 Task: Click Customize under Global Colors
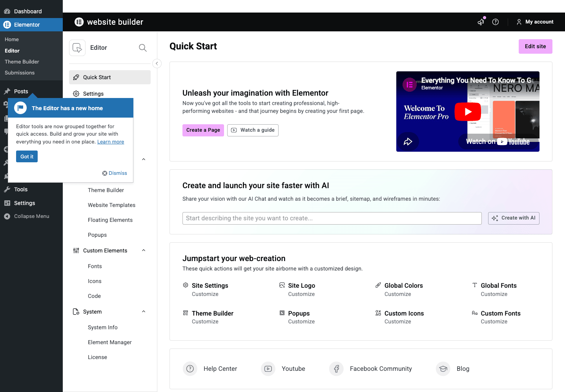[398, 294]
